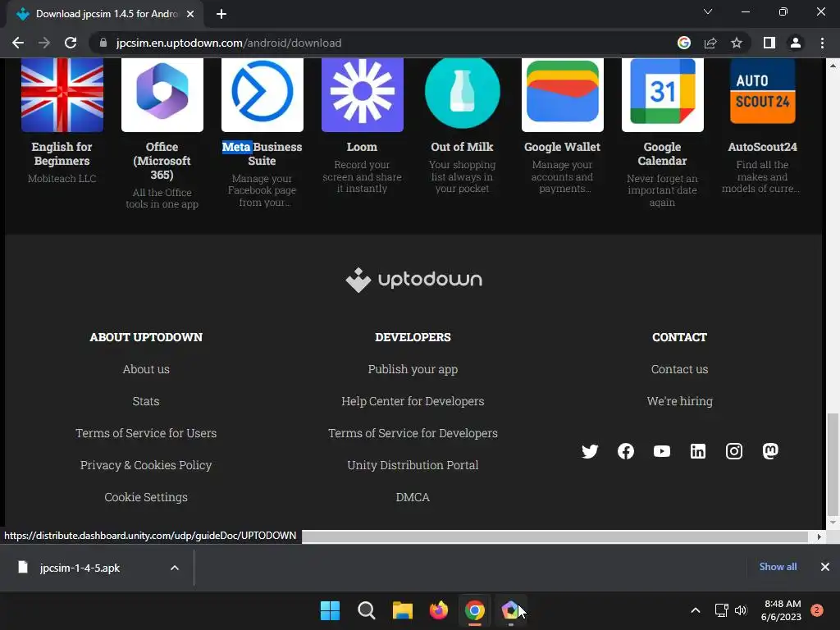The width and height of the screenshot is (840, 630).
Task: Open the Stats link
Action: [x=146, y=401]
